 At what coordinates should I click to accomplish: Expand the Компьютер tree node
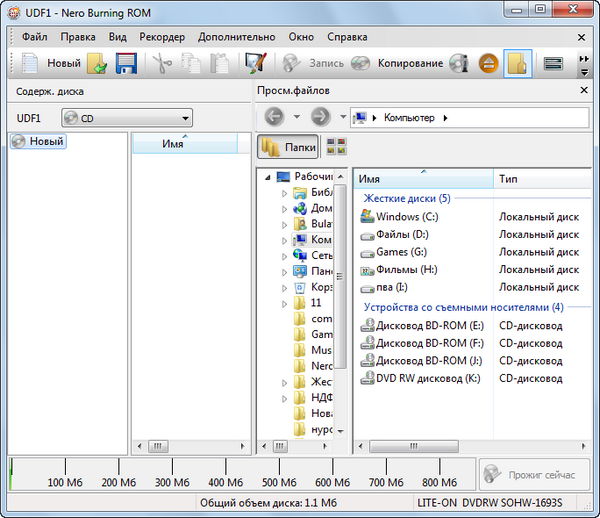(x=284, y=240)
